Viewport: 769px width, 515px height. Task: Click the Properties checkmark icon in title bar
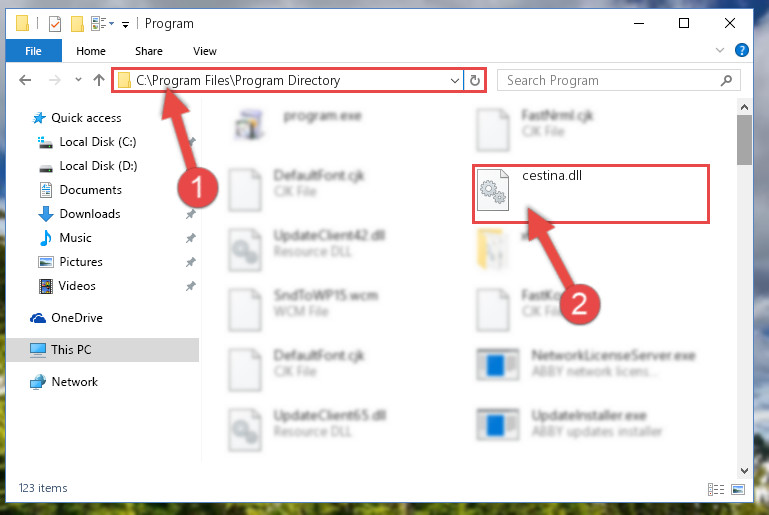click(55, 24)
